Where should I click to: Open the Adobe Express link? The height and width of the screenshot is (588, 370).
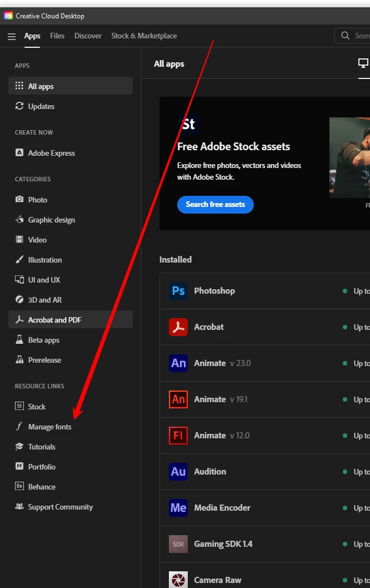point(71,153)
